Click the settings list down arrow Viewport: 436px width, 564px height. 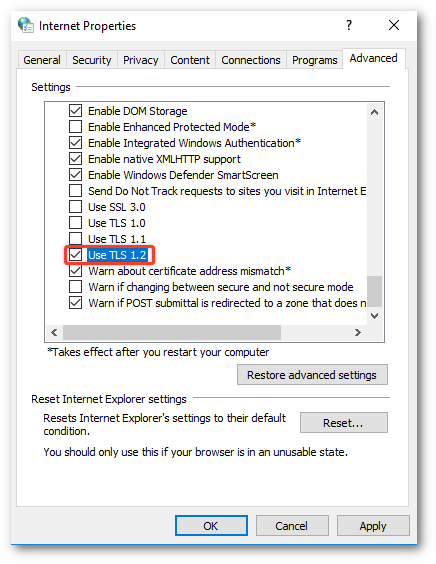374,316
